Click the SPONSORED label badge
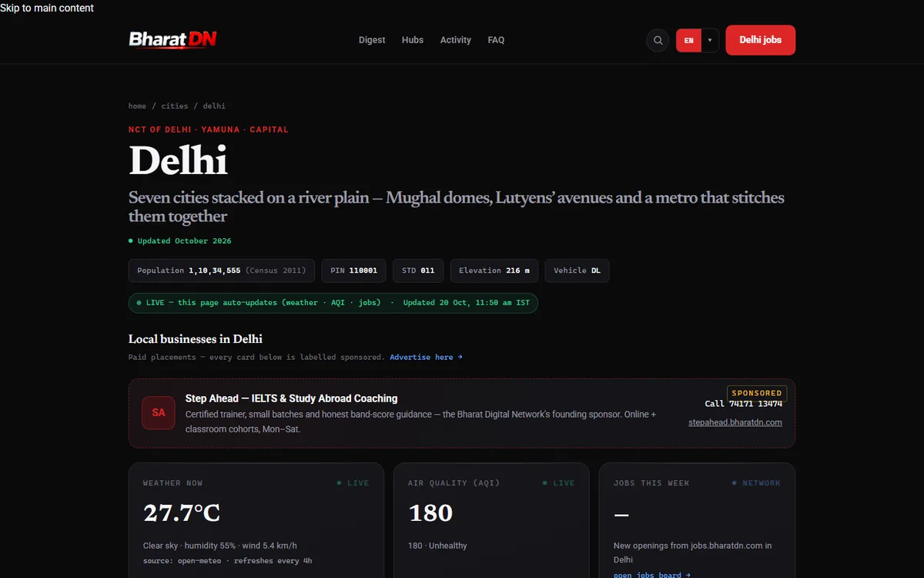This screenshot has width=924, height=578. pyautogui.click(x=757, y=393)
